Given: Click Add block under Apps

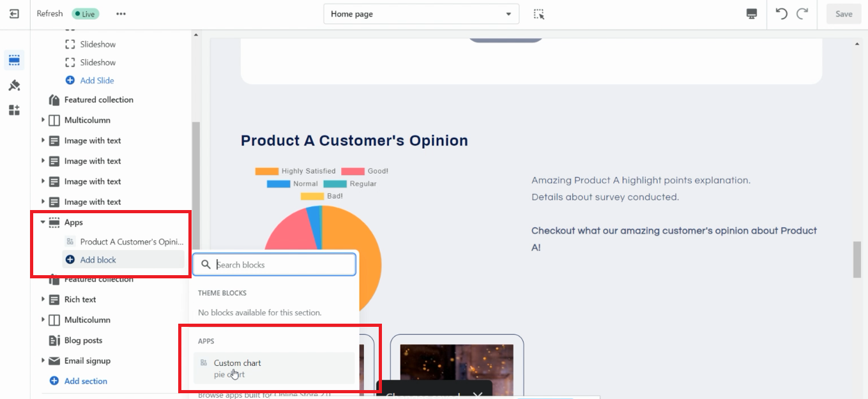Looking at the screenshot, I should (x=98, y=260).
